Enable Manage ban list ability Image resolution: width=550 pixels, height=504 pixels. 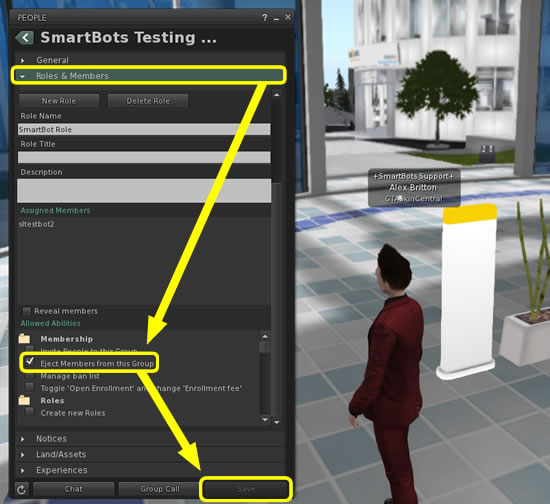click(x=30, y=376)
